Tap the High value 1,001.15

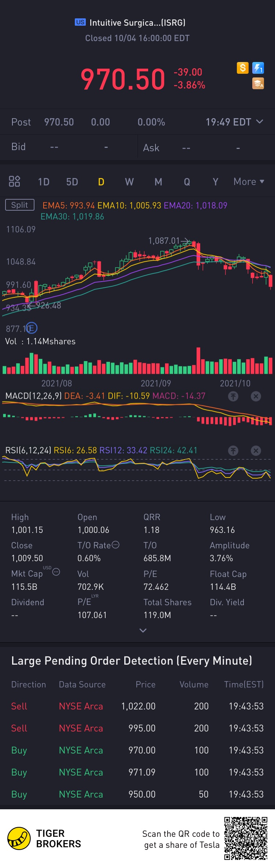[x=27, y=530]
